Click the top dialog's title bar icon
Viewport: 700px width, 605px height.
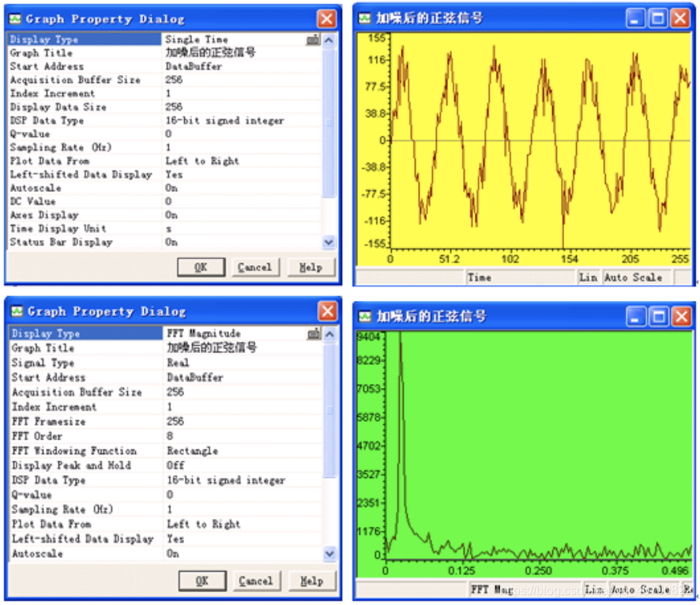tap(16, 19)
